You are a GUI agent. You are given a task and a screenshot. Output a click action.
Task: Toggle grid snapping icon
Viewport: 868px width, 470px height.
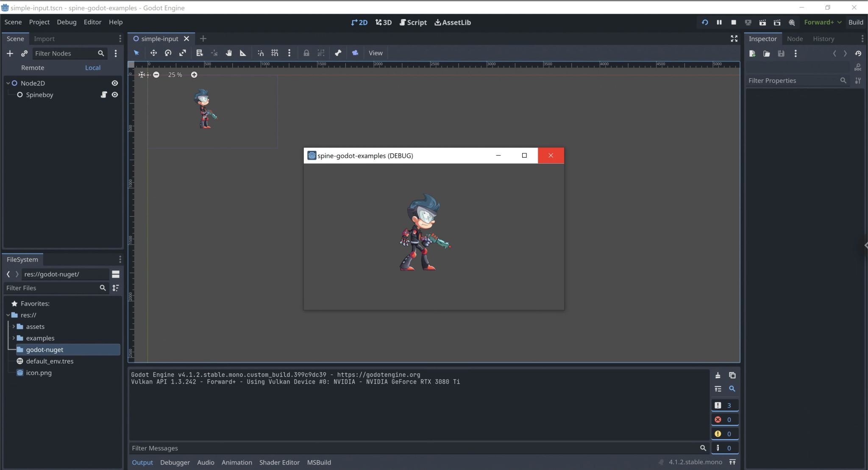click(x=275, y=53)
